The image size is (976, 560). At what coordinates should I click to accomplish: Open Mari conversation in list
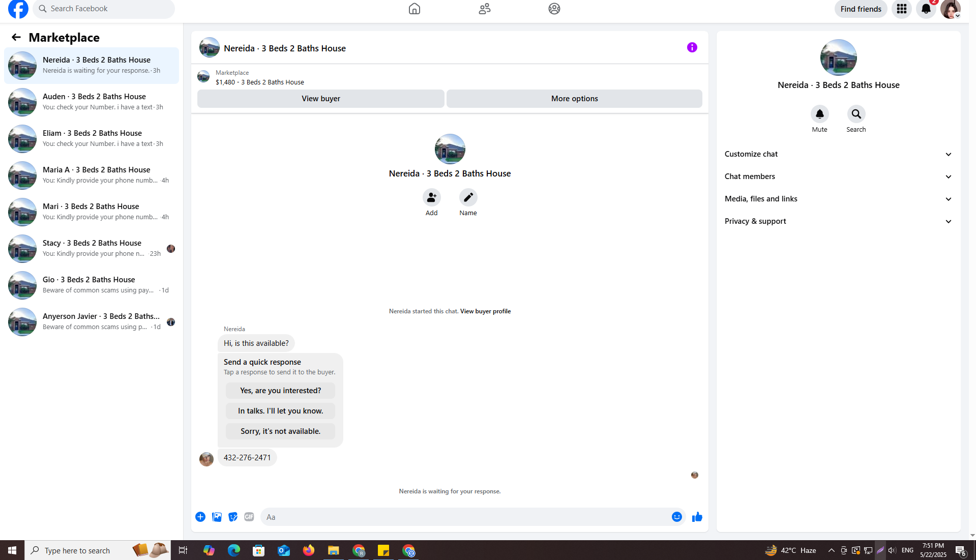[x=92, y=212]
